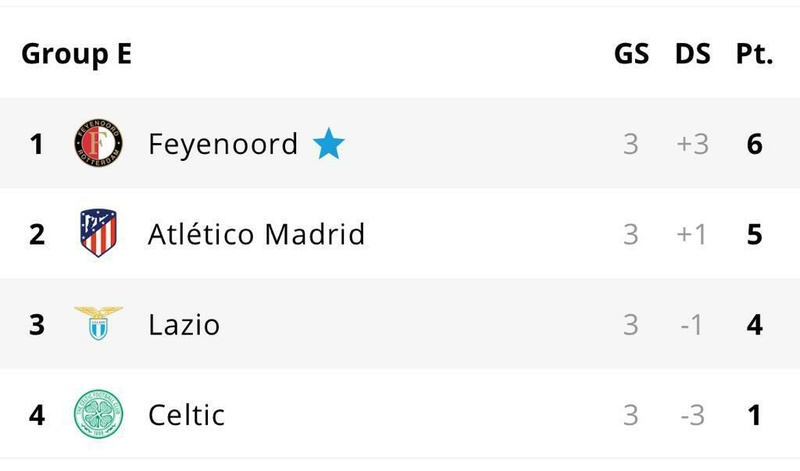Screen dimensions: 800x471
Task: Click Feyenoord's +3 goal difference
Action: (691, 144)
